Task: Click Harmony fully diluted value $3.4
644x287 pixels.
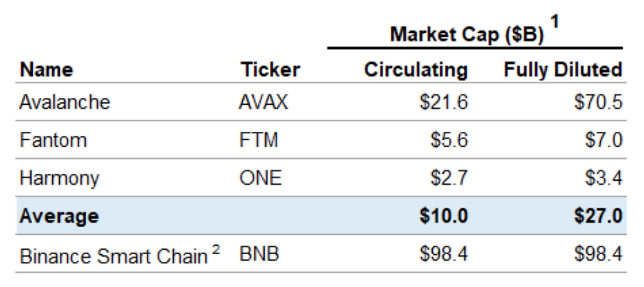Action: point(603,178)
